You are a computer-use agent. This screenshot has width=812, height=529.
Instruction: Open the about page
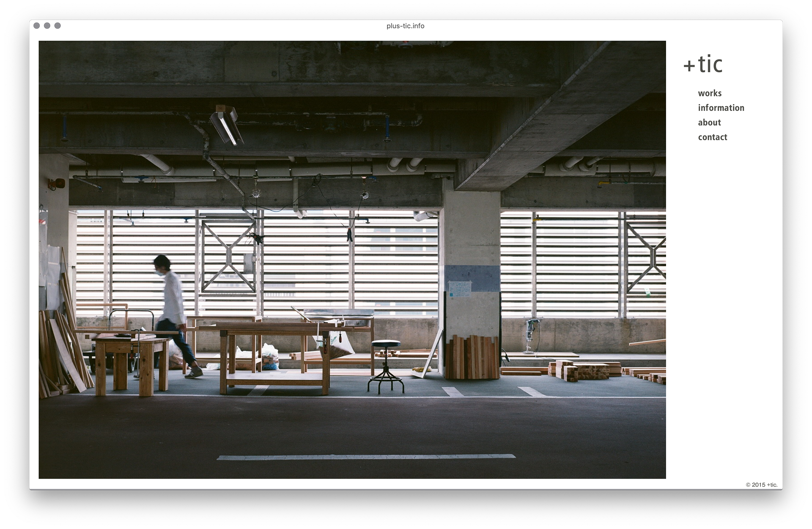(x=709, y=123)
